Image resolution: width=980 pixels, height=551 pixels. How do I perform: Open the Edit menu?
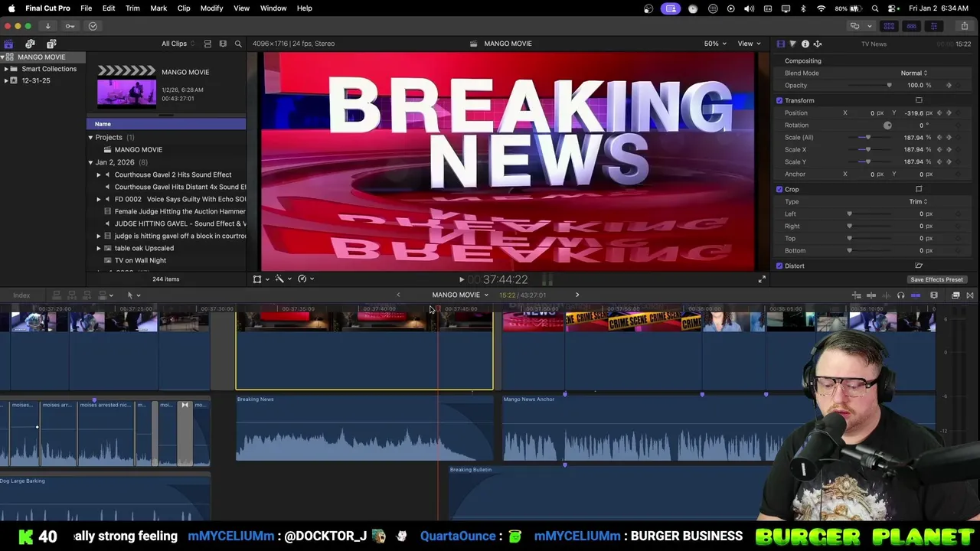click(109, 8)
